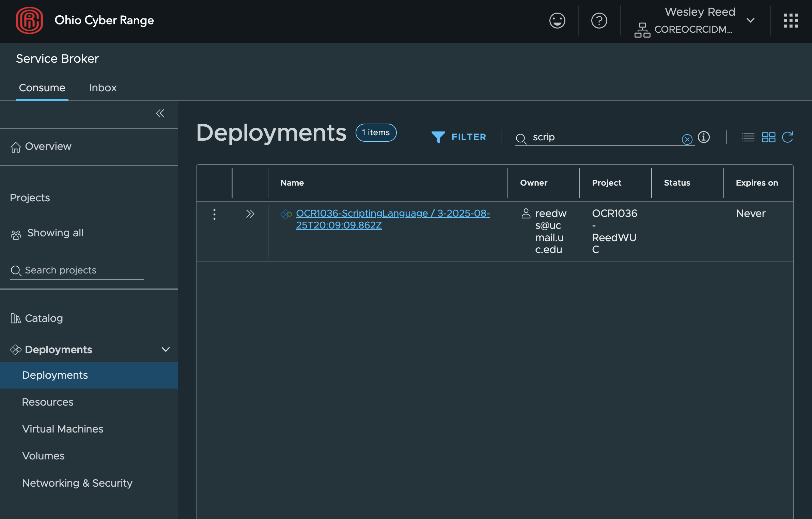Open the Catalog section
The width and height of the screenshot is (812, 519).
tap(37, 318)
